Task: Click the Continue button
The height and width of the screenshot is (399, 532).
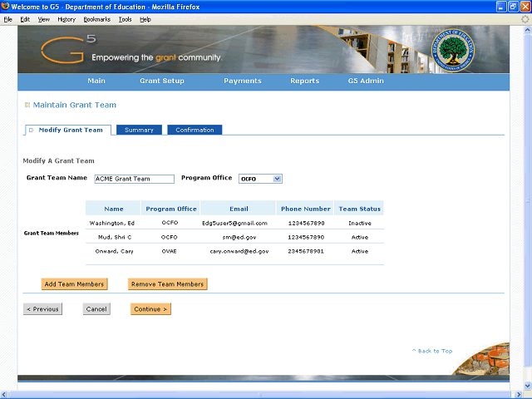Action: [x=150, y=309]
